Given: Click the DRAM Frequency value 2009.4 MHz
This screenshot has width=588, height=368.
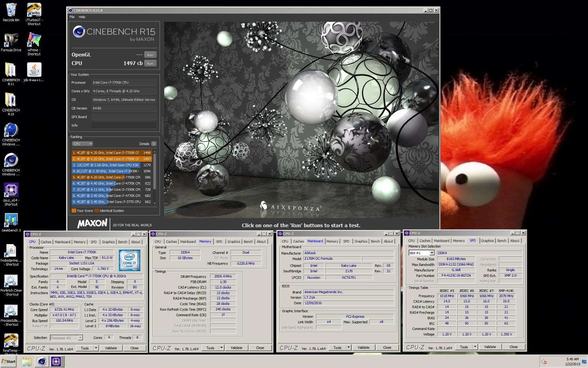Looking at the screenshot, I should click(223, 276).
